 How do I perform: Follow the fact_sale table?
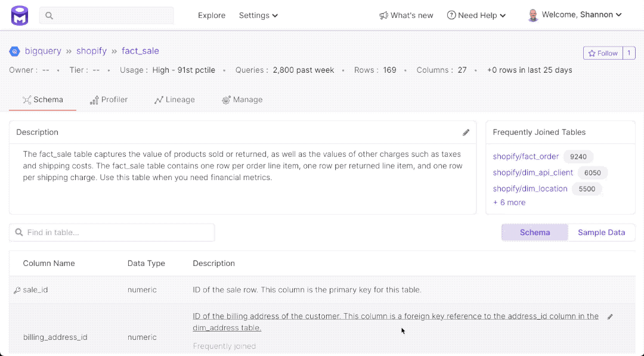coord(603,53)
